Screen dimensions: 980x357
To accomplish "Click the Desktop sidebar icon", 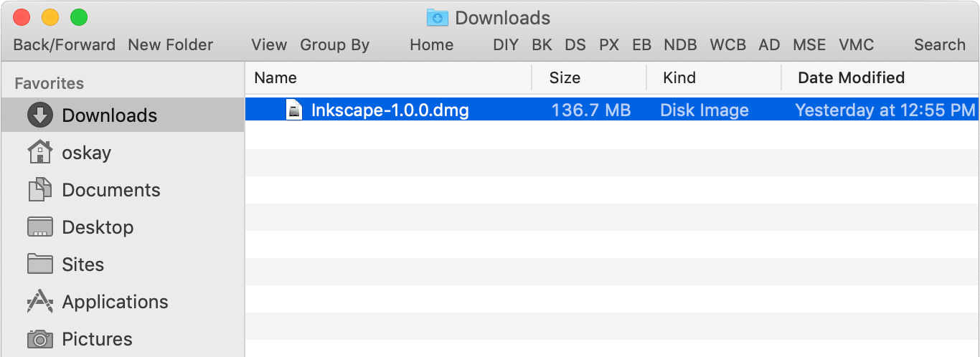I will (40, 227).
